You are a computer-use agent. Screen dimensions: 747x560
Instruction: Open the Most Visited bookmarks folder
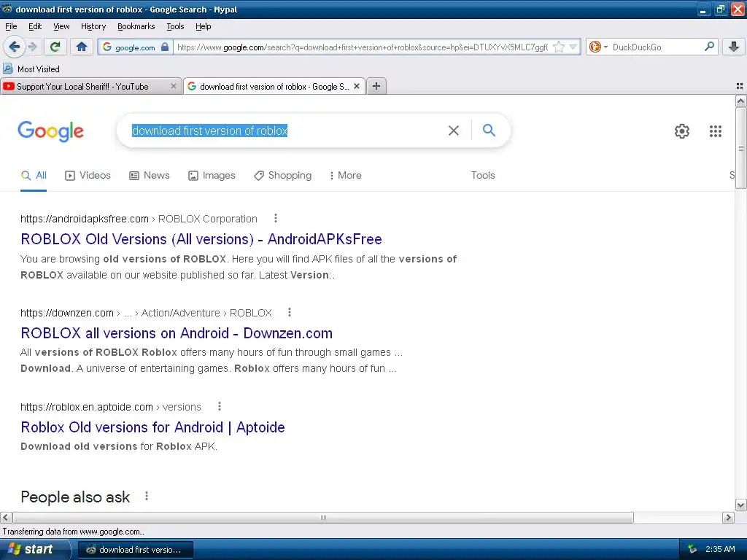point(31,69)
